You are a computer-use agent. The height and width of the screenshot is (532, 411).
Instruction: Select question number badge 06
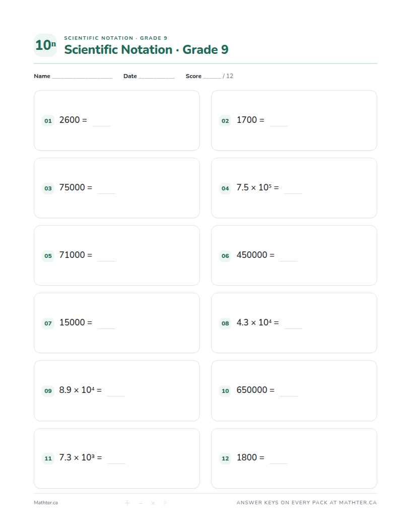pos(225,256)
